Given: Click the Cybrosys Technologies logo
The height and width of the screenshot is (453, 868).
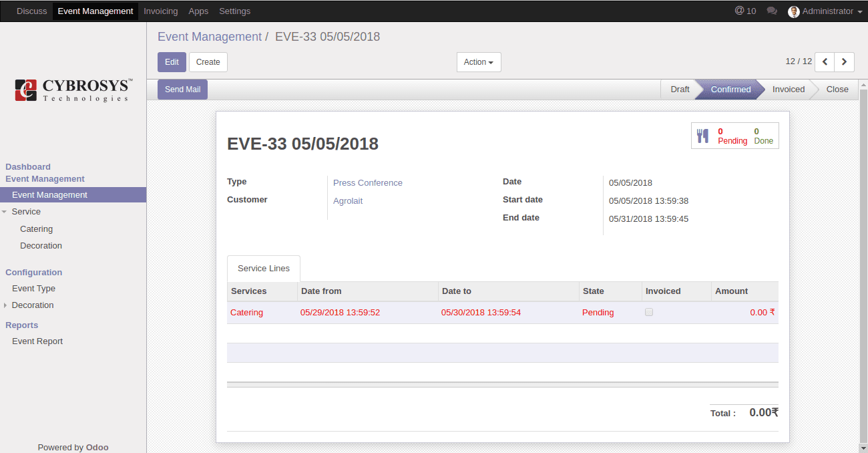Looking at the screenshot, I should (x=73, y=90).
